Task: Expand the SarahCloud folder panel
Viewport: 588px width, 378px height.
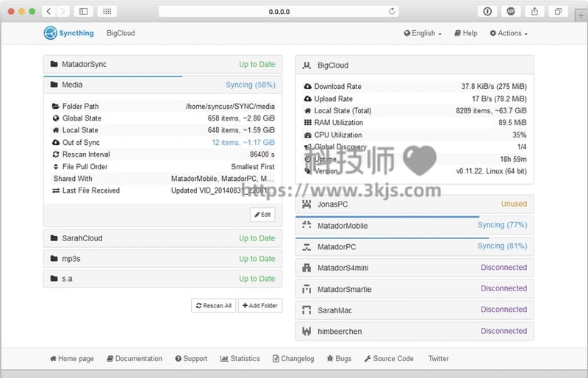Action: click(162, 238)
